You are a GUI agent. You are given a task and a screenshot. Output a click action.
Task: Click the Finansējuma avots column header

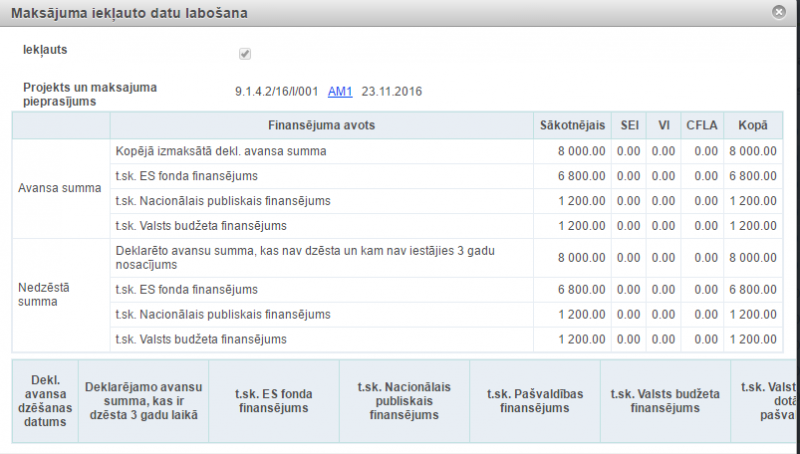[322, 125]
